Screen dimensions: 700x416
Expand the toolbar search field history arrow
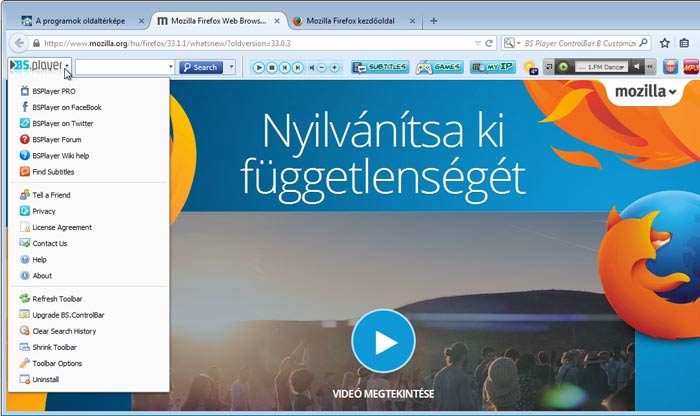point(171,67)
